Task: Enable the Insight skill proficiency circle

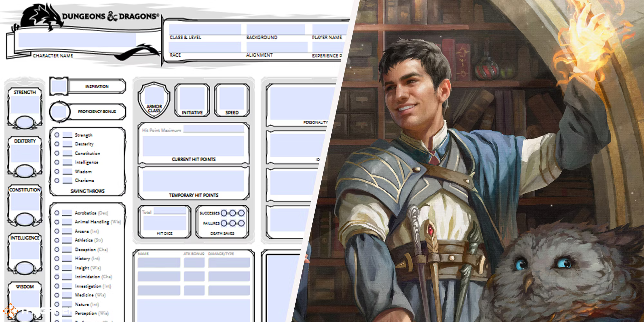Action: 57,268
